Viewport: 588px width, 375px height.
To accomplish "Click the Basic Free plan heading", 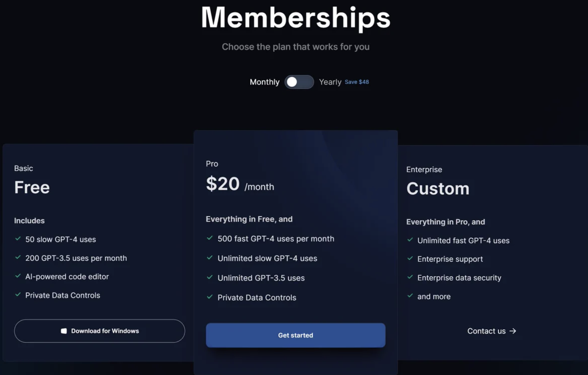I will click(x=32, y=187).
